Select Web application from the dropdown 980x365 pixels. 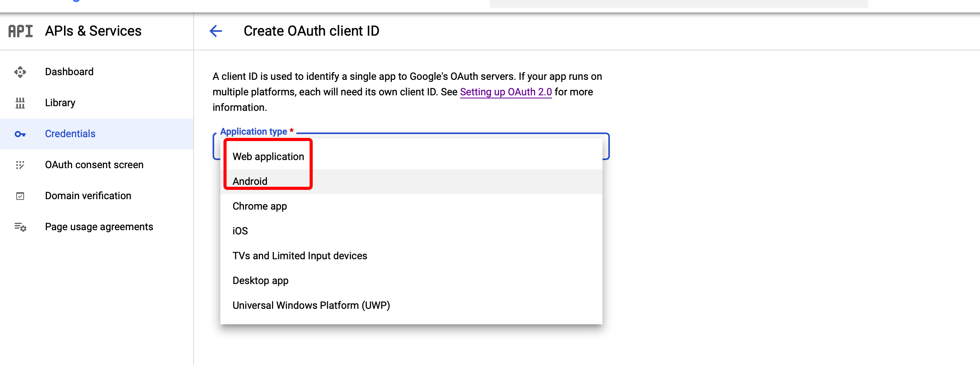pos(268,156)
